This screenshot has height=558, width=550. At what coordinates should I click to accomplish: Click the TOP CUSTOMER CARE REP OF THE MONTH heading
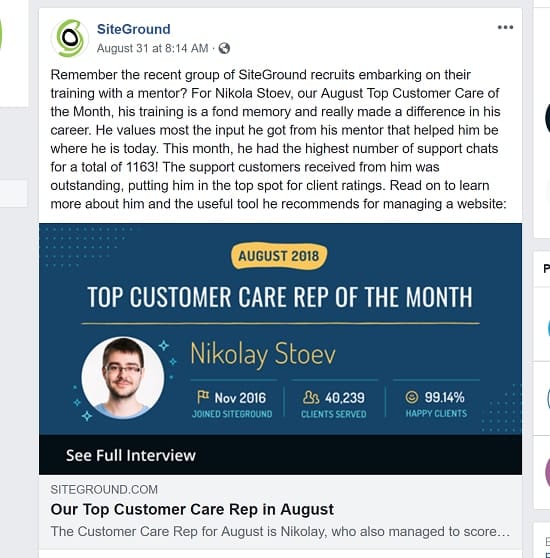pos(280,297)
